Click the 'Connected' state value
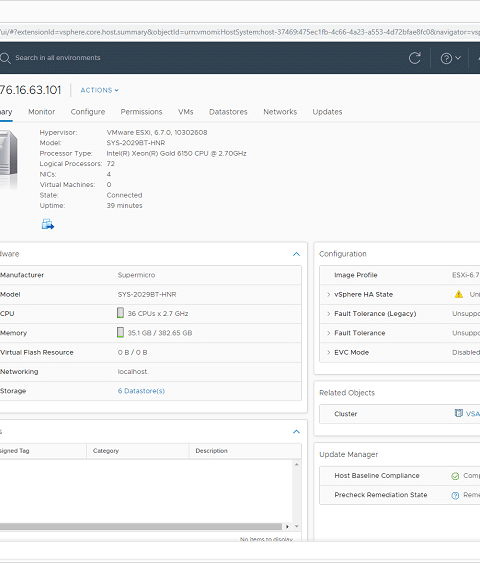 [124, 195]
